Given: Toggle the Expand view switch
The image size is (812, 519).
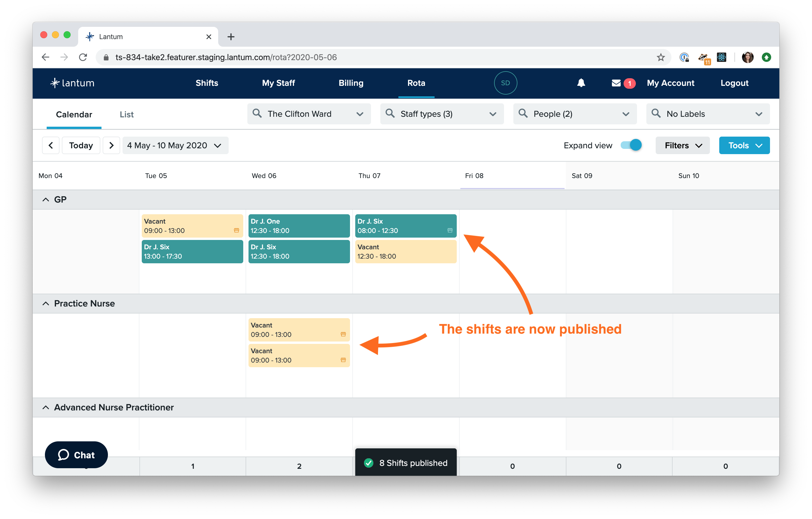Looking at the screenshot, I should click(x=631, y=145).
